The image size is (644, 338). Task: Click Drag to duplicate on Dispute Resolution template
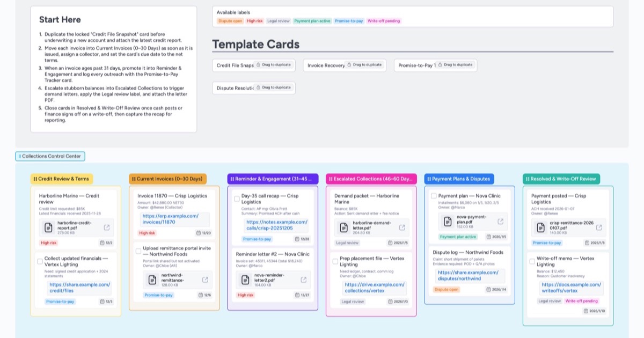[x=274, y=87]
